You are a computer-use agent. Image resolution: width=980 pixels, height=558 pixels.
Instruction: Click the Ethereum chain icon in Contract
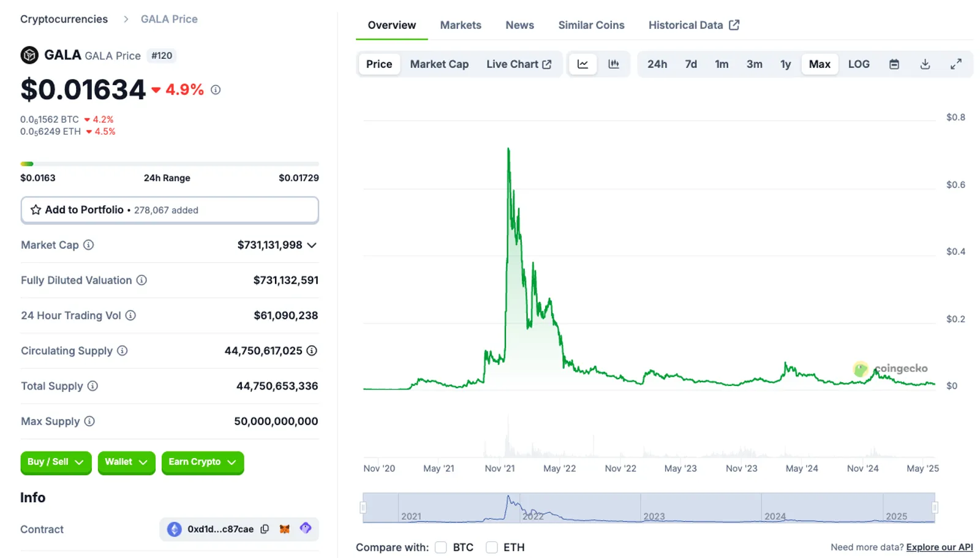pos(175,529)
